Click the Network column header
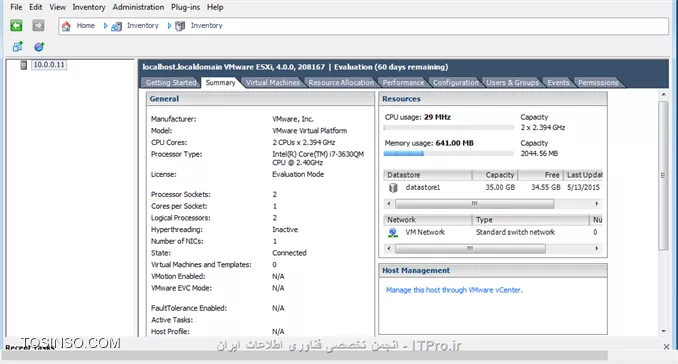 pyautogui.click(x=427, y=220)
